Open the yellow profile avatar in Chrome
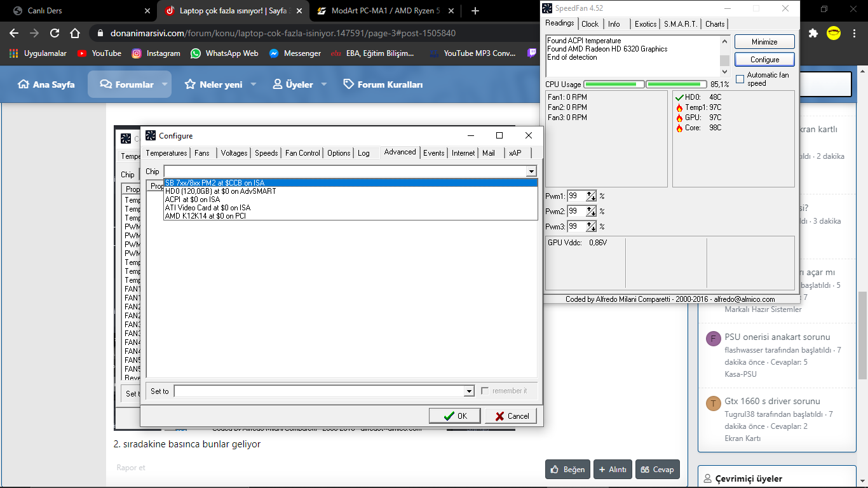The height and width of the screenshot is (488, 868). tap(834, 33)
